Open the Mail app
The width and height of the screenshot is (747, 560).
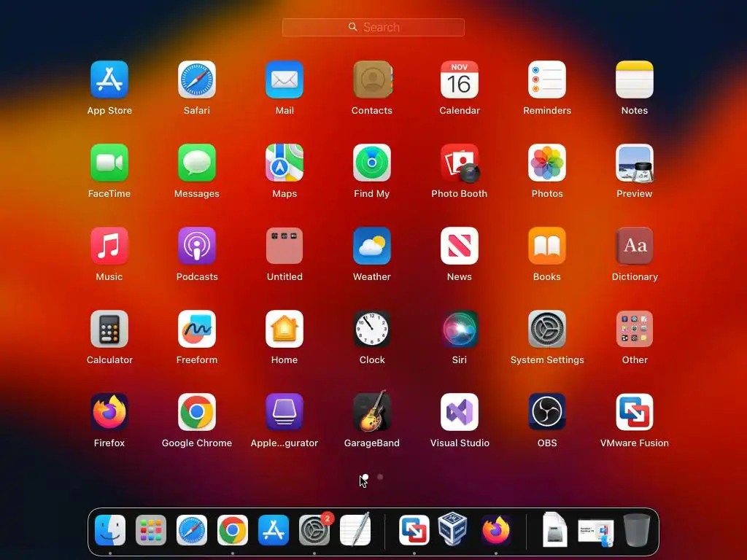pos(285,79)
